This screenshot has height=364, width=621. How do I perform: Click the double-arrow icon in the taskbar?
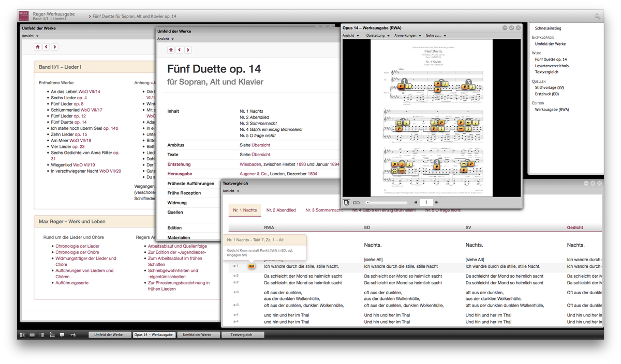73,335
